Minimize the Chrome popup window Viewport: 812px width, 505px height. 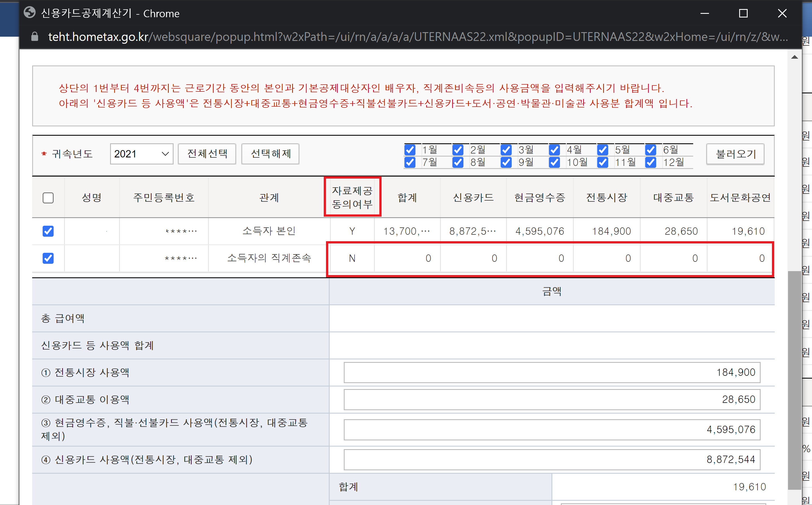tap(704, 13)
